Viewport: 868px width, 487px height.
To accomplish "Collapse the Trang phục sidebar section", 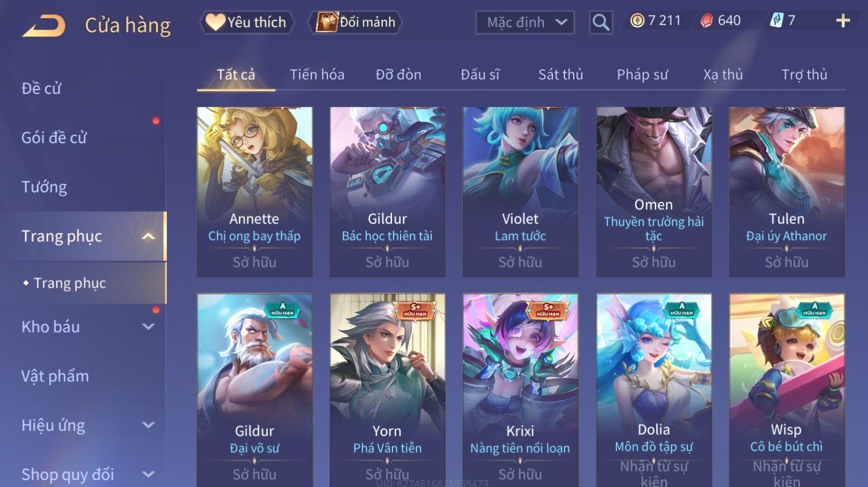I will [x=148, y=236].
